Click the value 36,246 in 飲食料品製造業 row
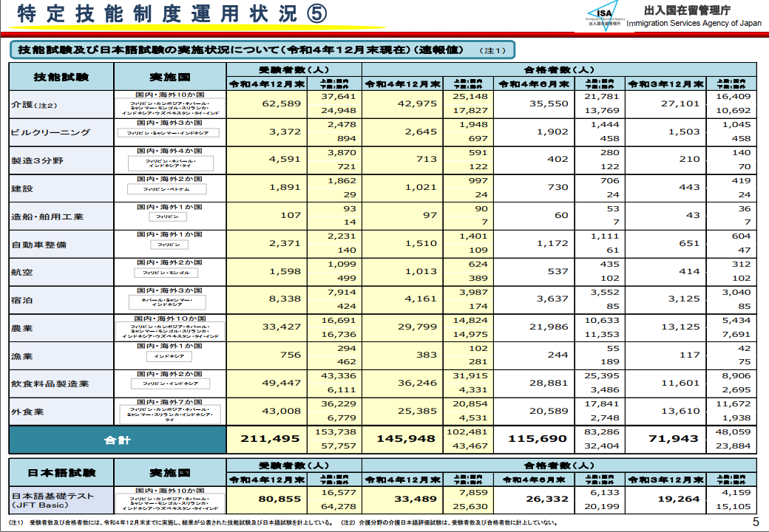 [417, 383]
